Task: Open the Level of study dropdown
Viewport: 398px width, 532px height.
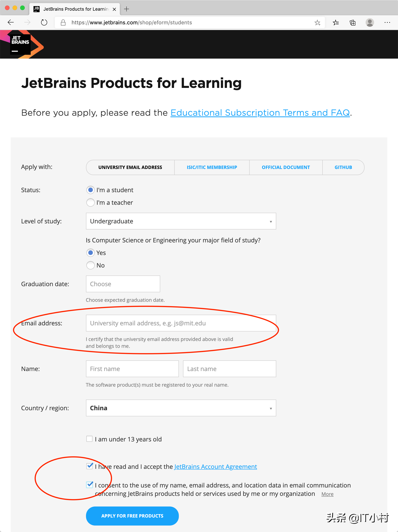Action: tap(181, 221)
